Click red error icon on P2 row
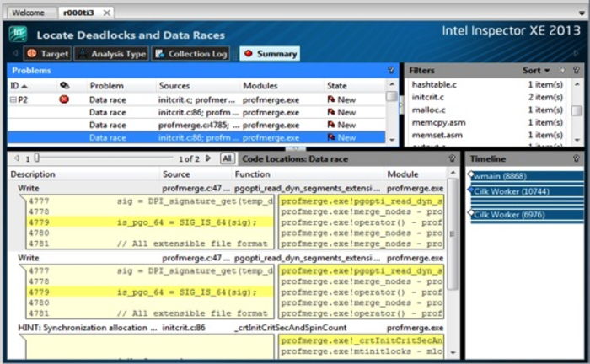 click(64, 99)
